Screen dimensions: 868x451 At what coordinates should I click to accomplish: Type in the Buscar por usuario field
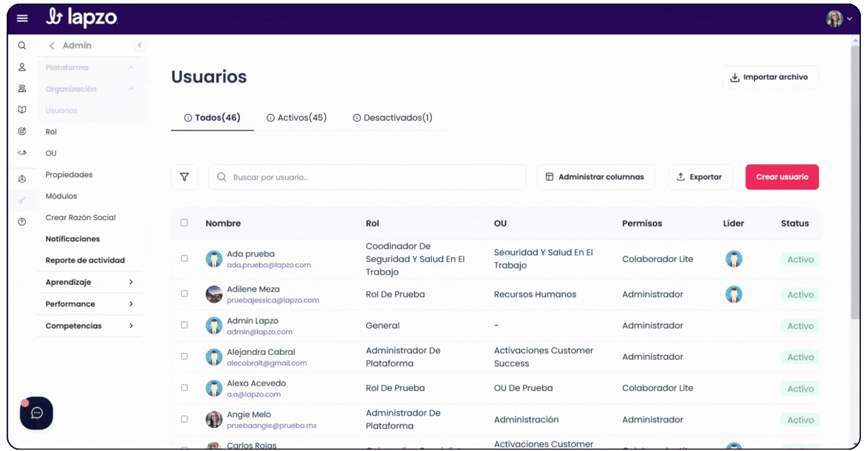(x=367, y=177)
